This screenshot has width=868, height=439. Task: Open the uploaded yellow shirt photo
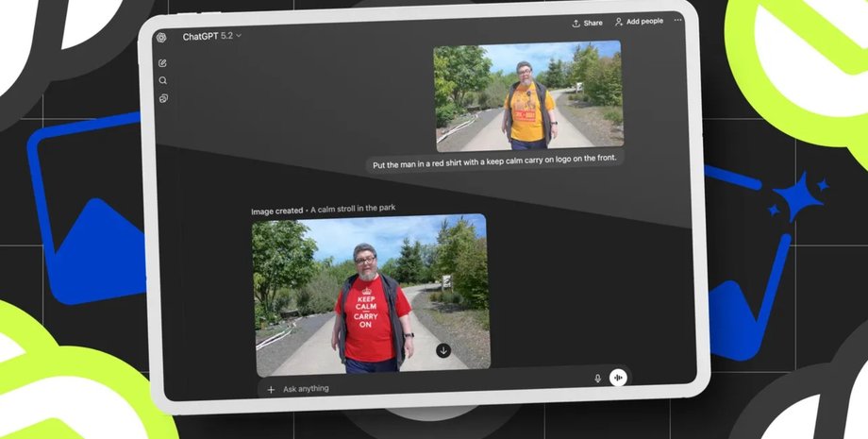click(527, 95)
